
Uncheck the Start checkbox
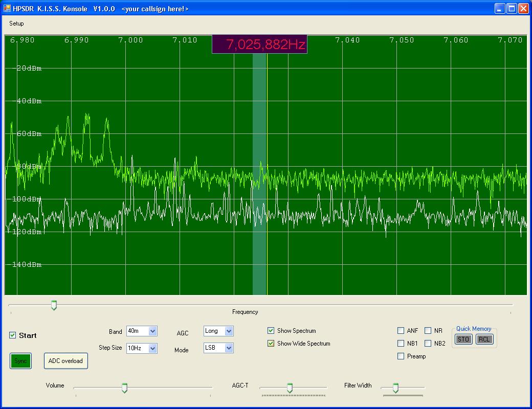pyautogui.click(x=13, y=335)
